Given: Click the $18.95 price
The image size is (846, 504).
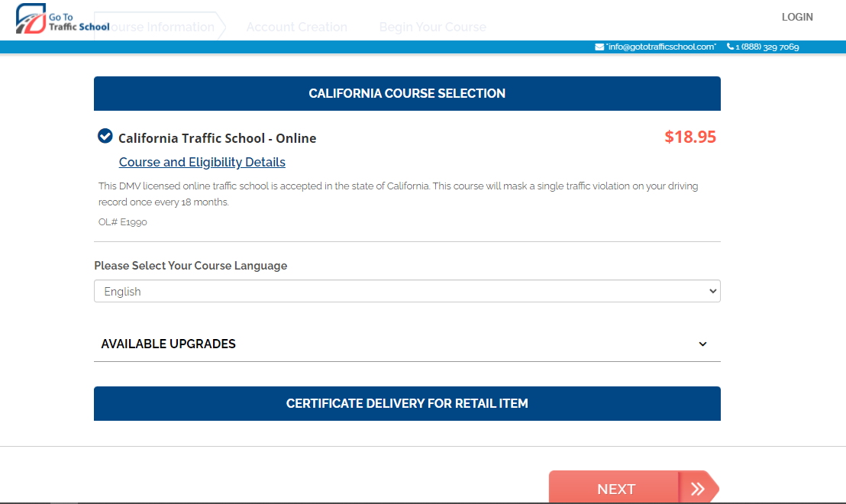Looking at the screenshot, I should 690,137.
